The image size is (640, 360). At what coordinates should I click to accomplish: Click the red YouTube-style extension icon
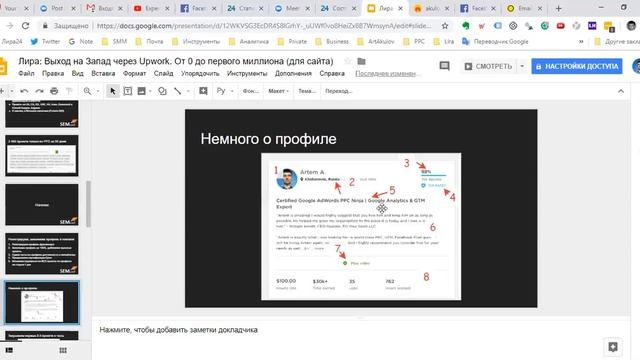560,26
